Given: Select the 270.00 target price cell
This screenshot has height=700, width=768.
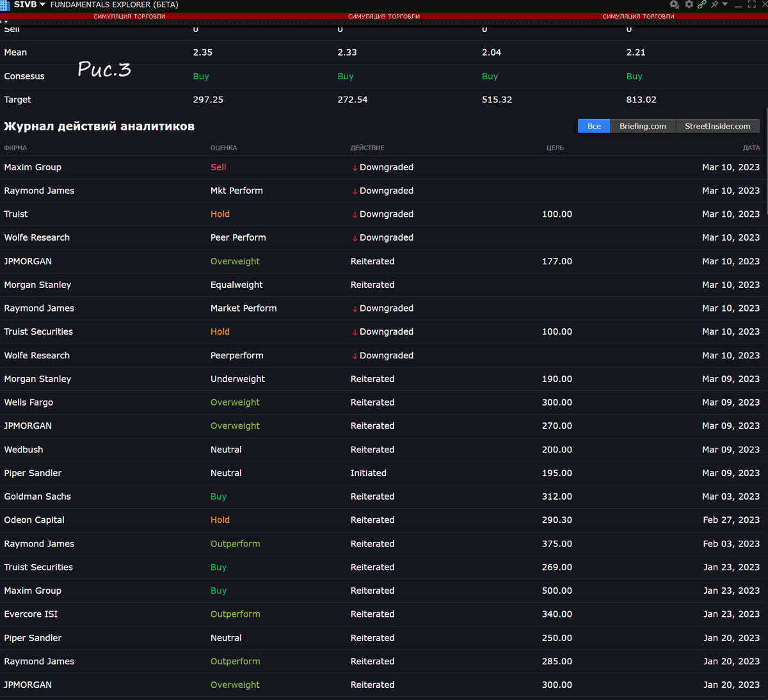Looking at the screenshot, I should coord(557,426).
